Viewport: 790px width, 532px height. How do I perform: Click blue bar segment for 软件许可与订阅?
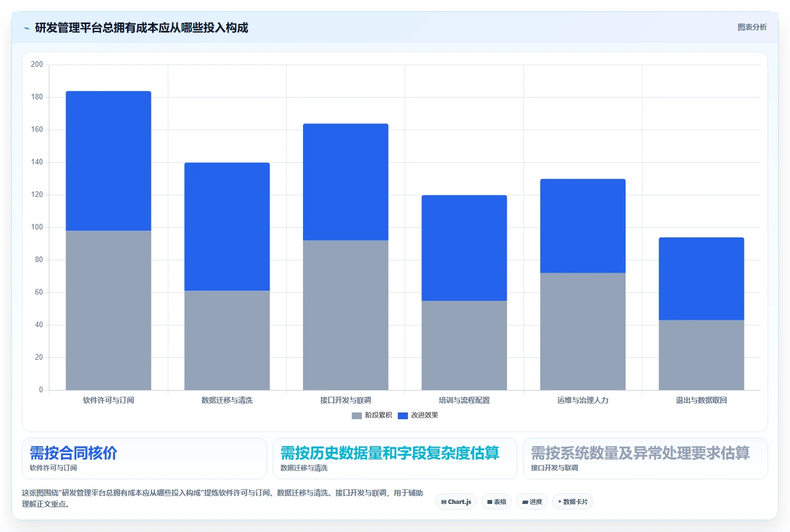pos(108,161)
